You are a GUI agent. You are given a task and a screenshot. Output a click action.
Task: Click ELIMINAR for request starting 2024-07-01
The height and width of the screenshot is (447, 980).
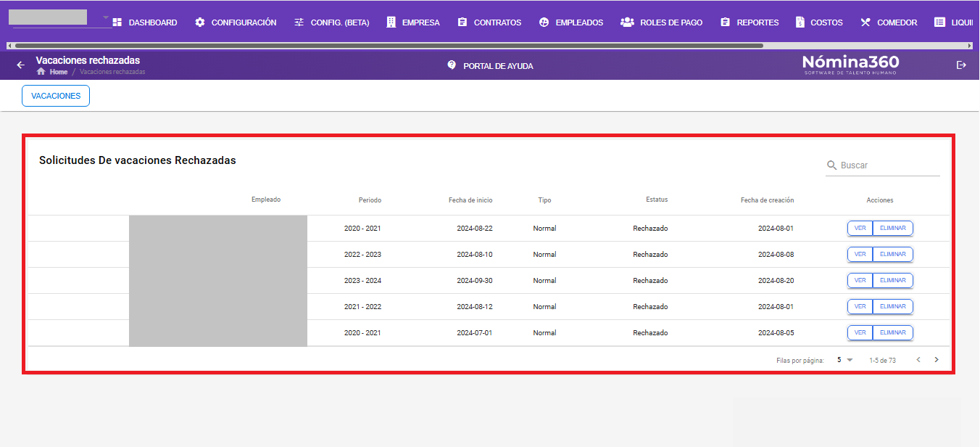point(893,332)
